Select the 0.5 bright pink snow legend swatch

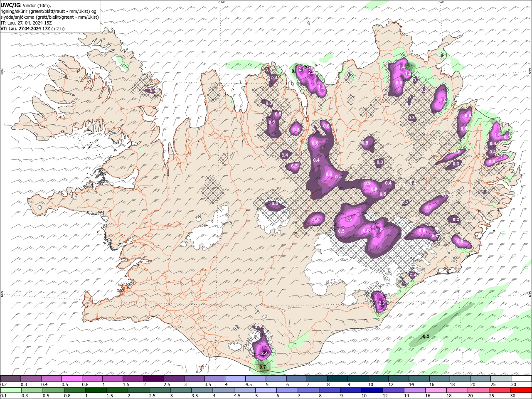click(x=71, y=378)
